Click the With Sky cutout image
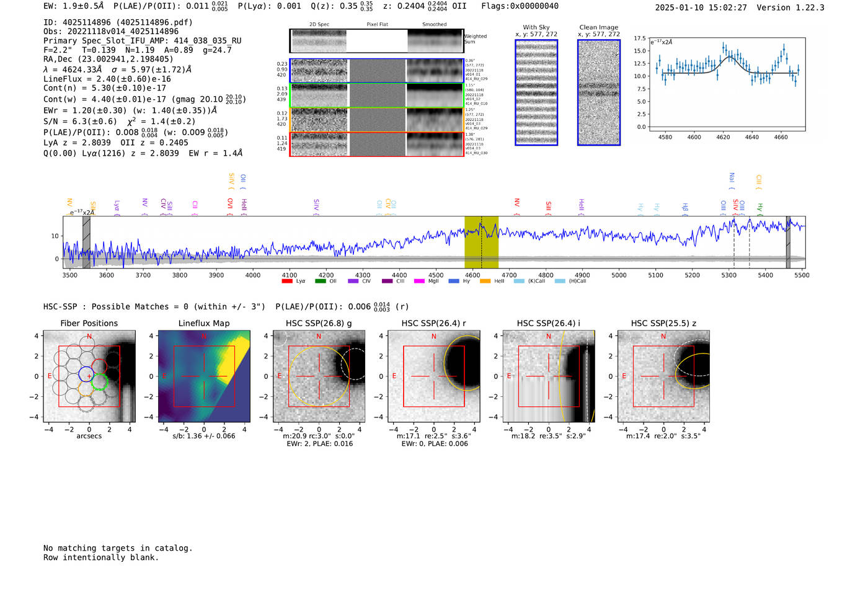Image resolution: width=868 pixels, height=591 pixels. (x=536, y=92)
